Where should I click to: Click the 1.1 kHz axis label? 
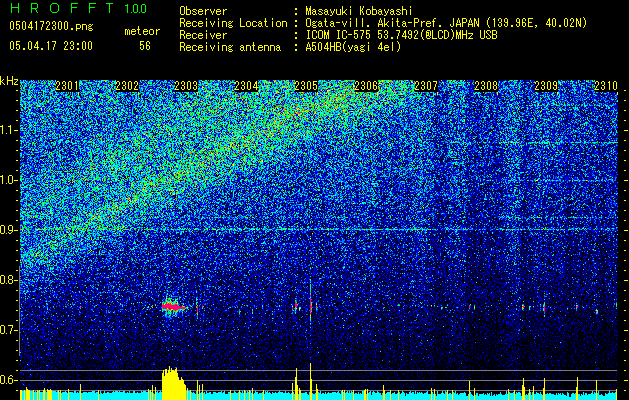click(x=8, y=130)
